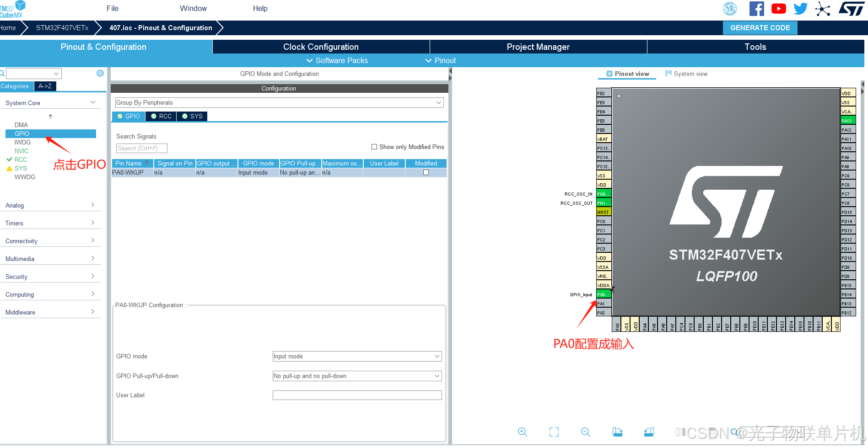
Task: Zoom in on the chip pinout view
Action: [x=522, y=432]
